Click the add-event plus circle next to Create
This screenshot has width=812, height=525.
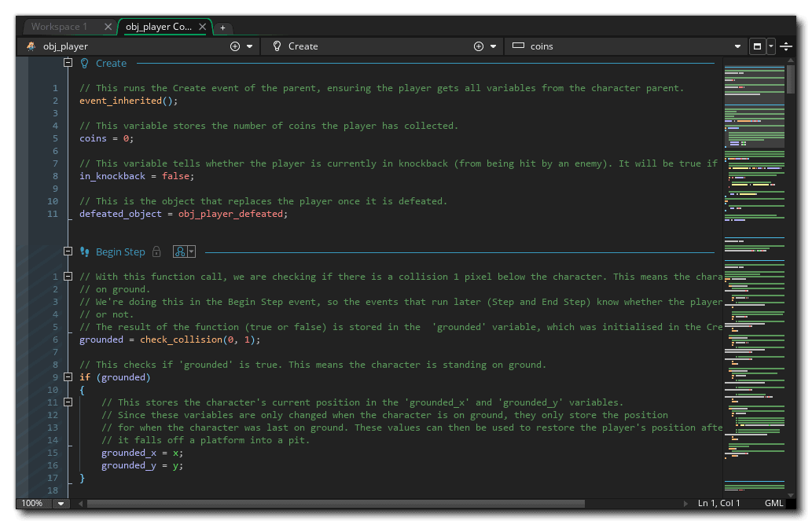coord(479,46)
